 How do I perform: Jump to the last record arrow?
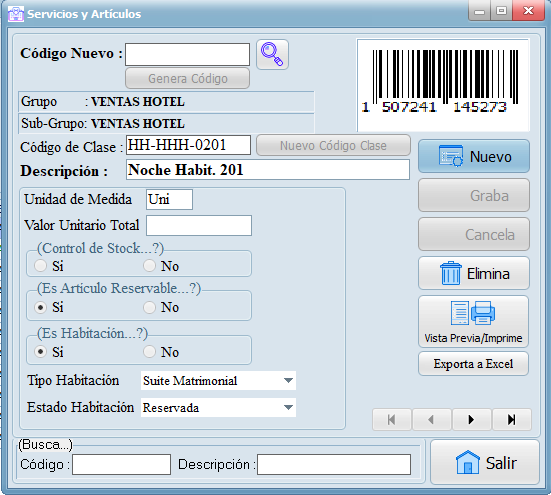click(511, 419)
